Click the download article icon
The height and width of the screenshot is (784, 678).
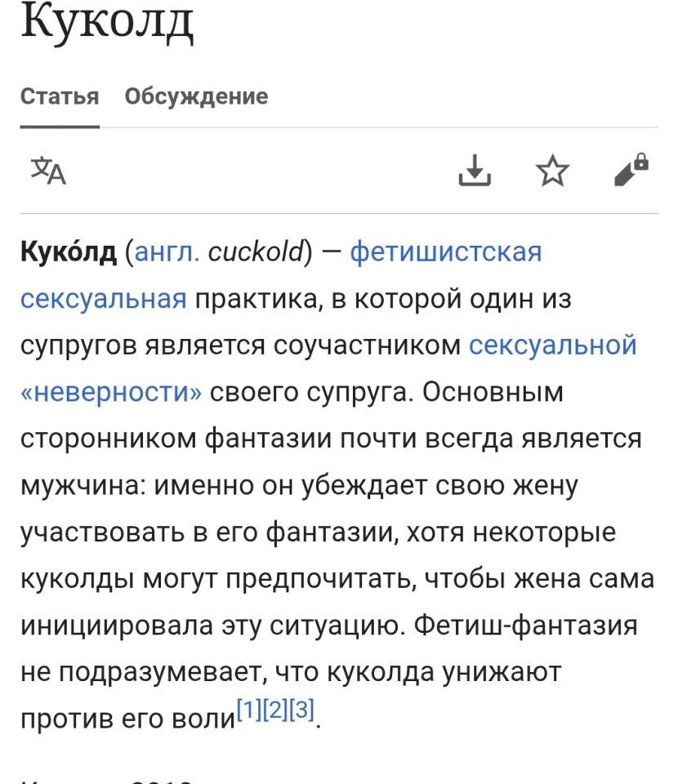click(x=475, y=170)
